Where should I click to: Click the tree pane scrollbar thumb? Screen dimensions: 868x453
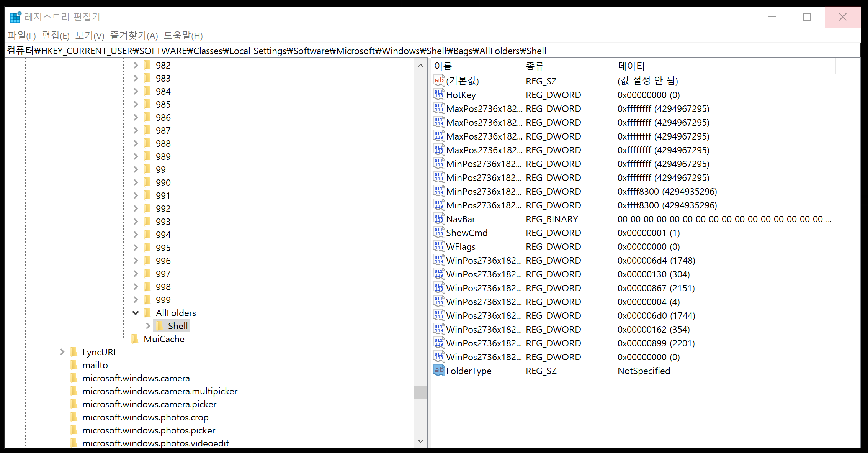420,393
